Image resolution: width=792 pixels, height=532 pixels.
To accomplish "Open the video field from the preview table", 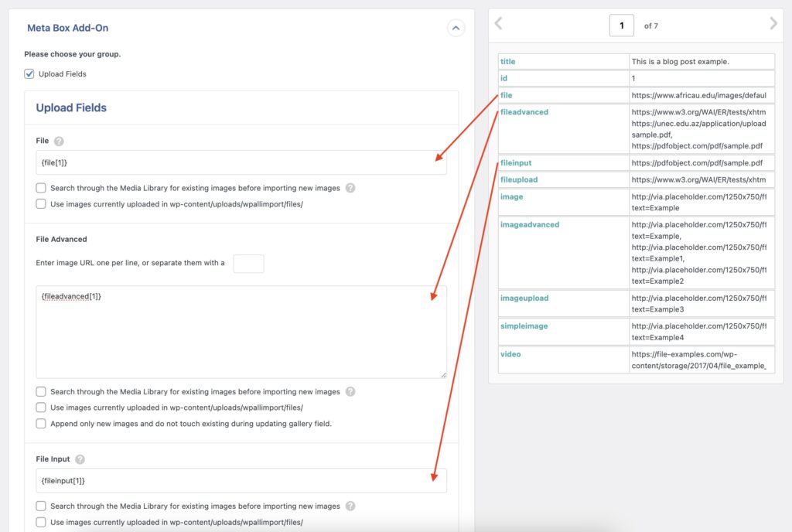I will (x=510, y=354).
